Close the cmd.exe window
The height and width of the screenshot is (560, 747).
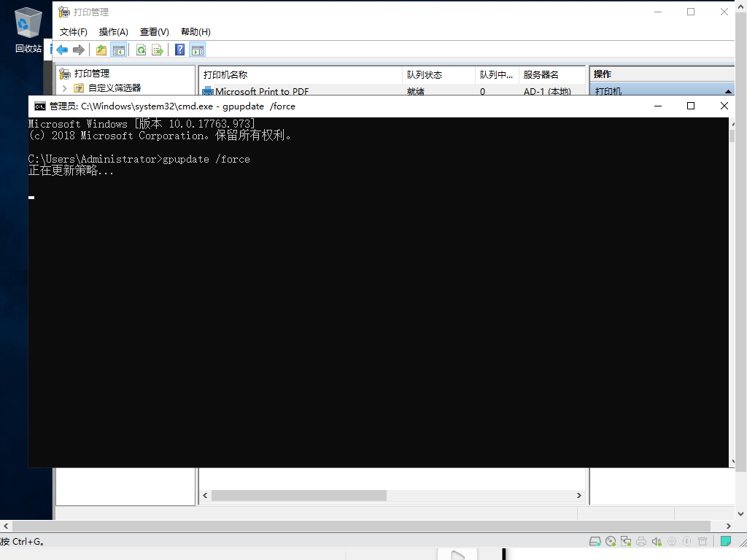pyautogui.click(x=724, y=106)
